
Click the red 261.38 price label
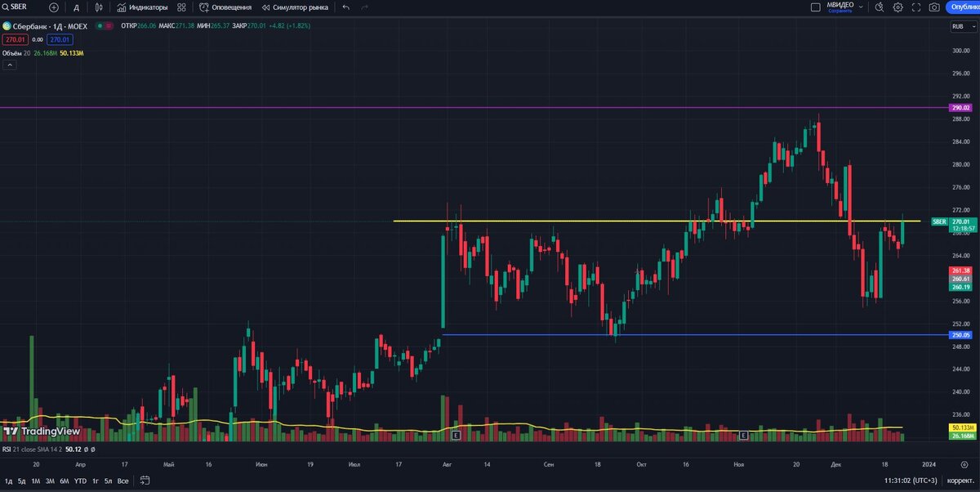tap(960, 271)
